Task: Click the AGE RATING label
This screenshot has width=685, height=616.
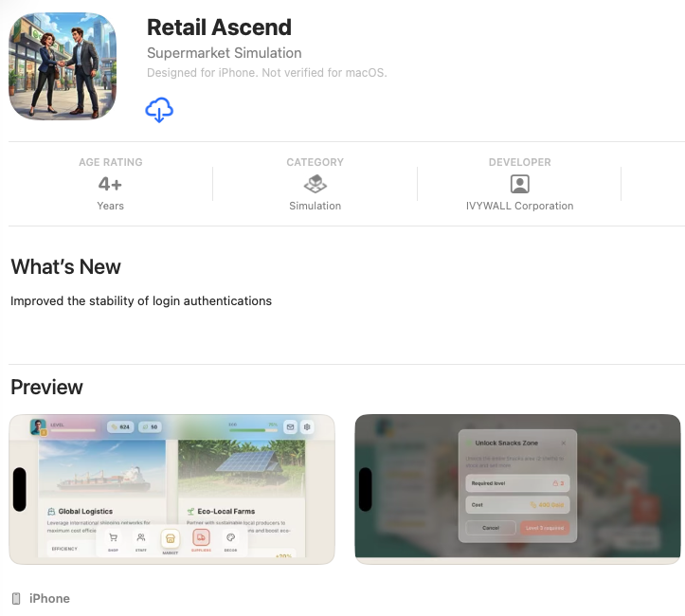Action: [111, 162]
